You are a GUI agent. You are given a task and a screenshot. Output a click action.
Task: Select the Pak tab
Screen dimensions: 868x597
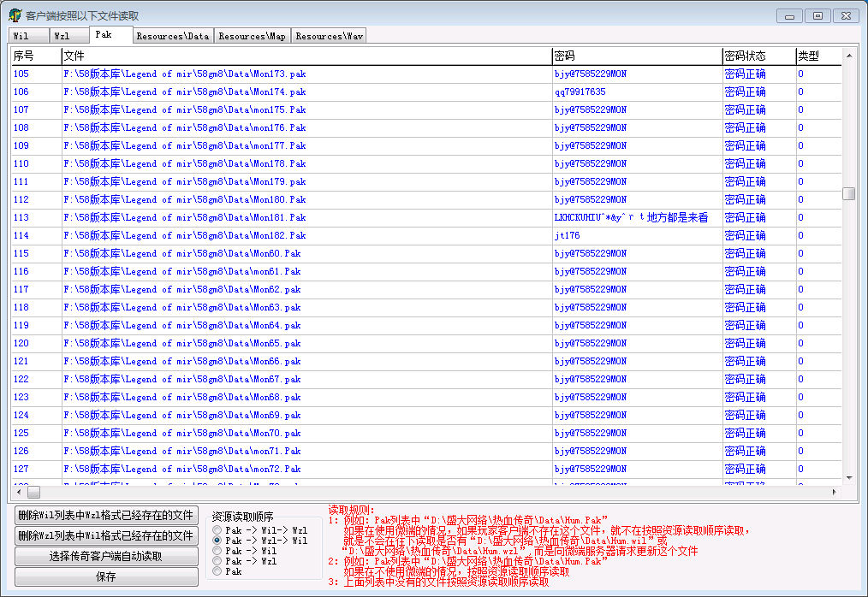(111, 35)
